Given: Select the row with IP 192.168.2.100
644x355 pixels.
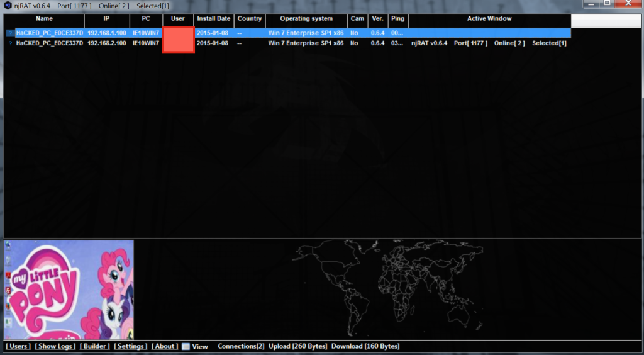Looking at the screenshot, I should pos(106,43).
